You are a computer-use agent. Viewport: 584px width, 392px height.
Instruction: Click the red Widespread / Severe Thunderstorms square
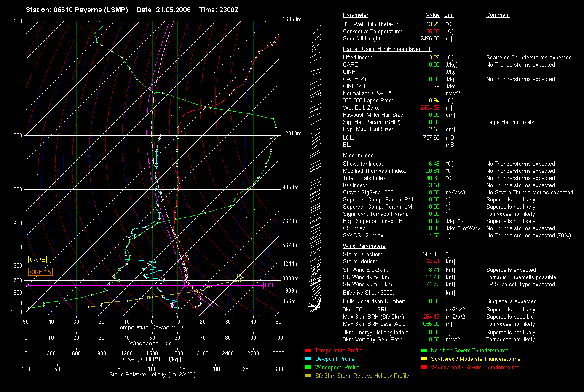[x=424, y=367]
